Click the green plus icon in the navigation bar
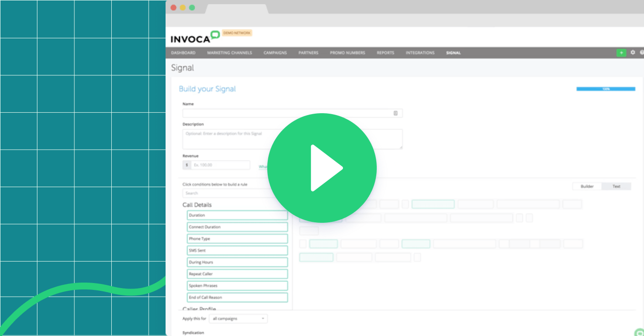Screen dimensions: 644x336 pos(621,52)
